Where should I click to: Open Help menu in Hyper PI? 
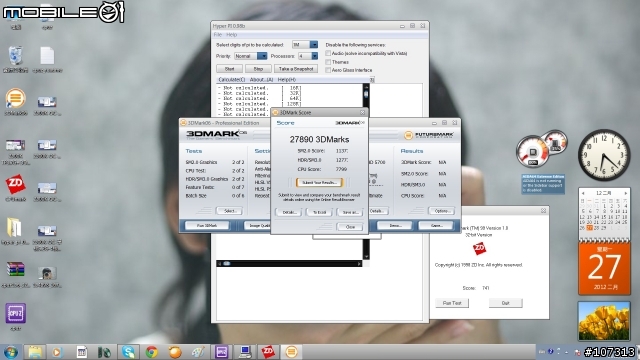click(x=231, y=35)
